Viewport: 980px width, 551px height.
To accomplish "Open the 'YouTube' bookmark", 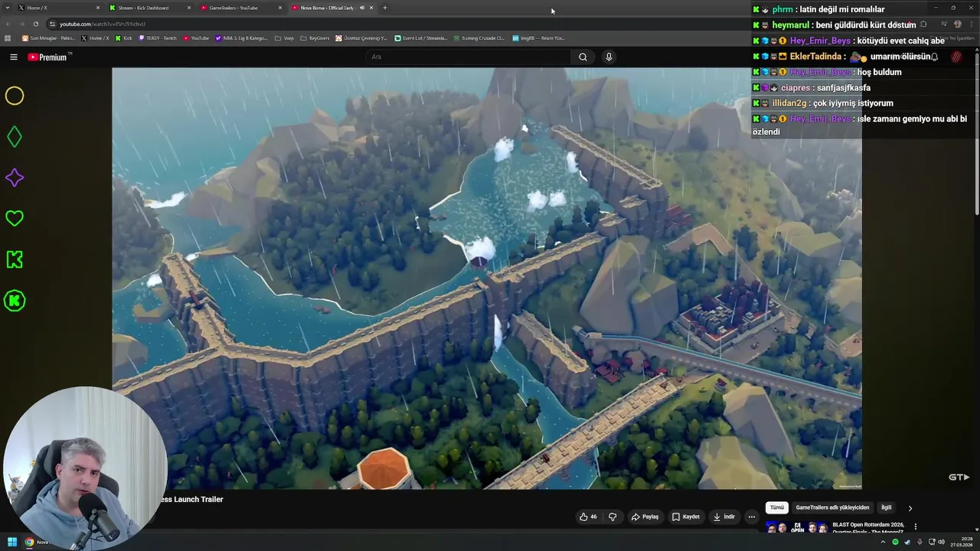I will (197, 38).
